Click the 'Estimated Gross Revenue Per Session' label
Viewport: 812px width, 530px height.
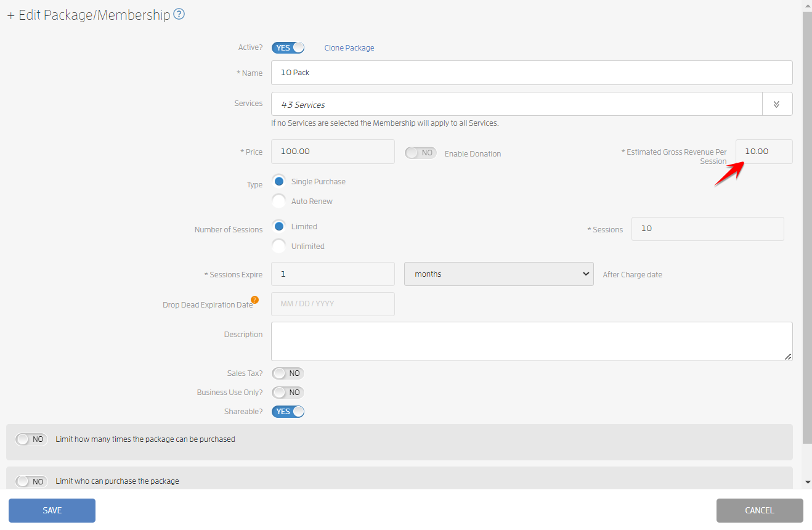(x=674, y=157)
